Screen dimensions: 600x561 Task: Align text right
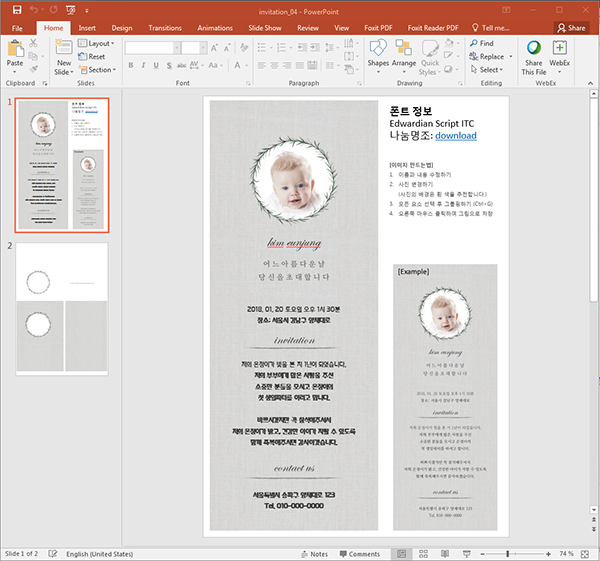coord(287,66)
